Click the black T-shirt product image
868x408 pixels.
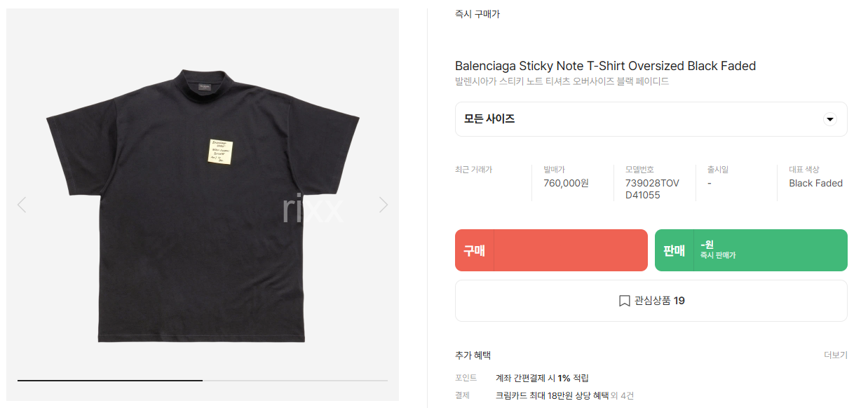[x=203, y=205]
